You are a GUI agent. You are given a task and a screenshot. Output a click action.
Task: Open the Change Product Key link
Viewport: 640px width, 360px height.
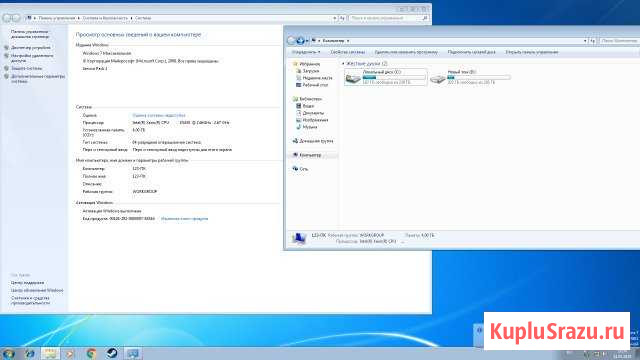click(184, 219)
